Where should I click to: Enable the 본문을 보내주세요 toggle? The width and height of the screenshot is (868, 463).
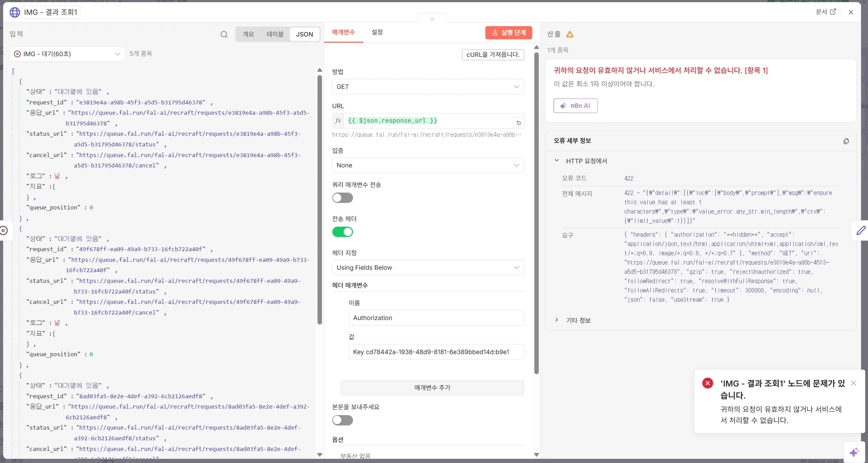pos(342,420)
